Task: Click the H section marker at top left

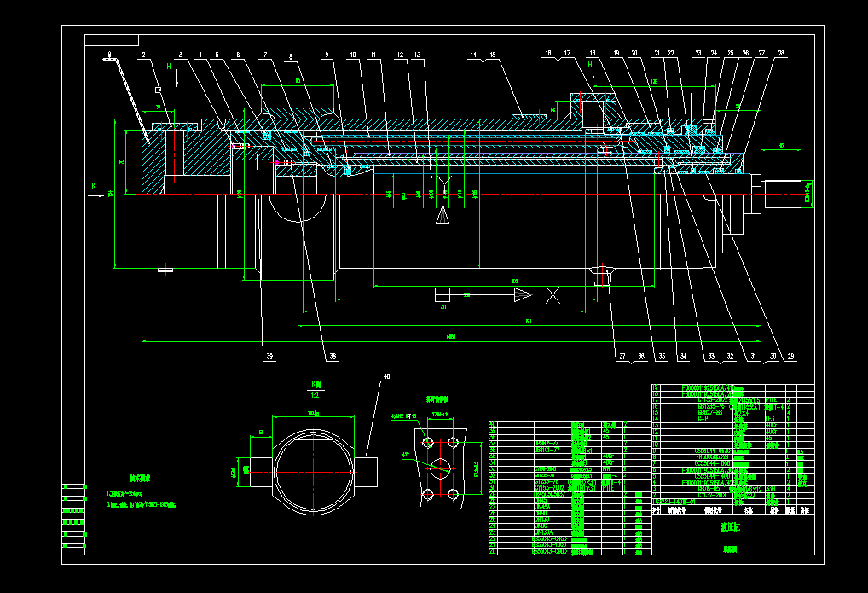Action: point(170,67)
